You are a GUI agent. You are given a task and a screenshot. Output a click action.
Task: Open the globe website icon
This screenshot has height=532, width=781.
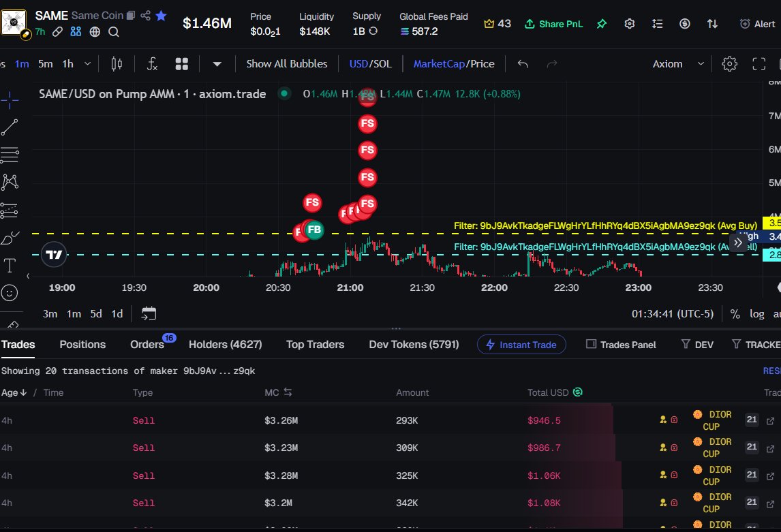pyautogui.click(x=95, y=32)
